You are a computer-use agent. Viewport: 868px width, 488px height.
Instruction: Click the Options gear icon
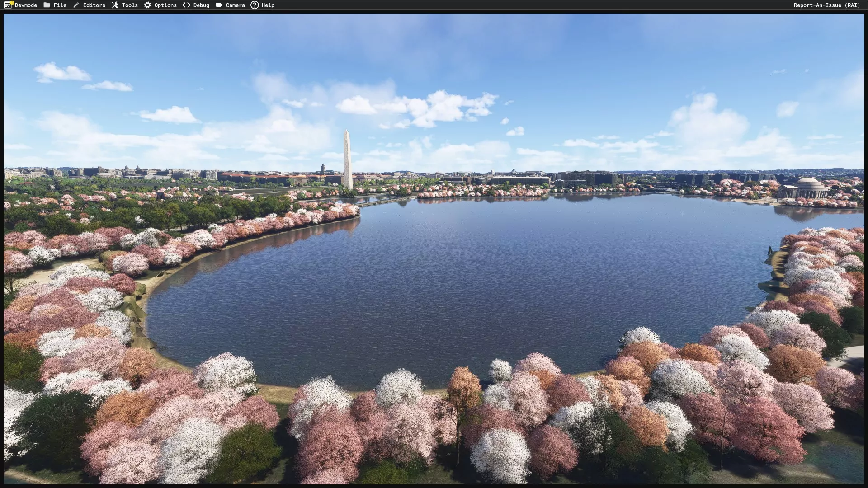pyautogui.click(x=148, y=5)
